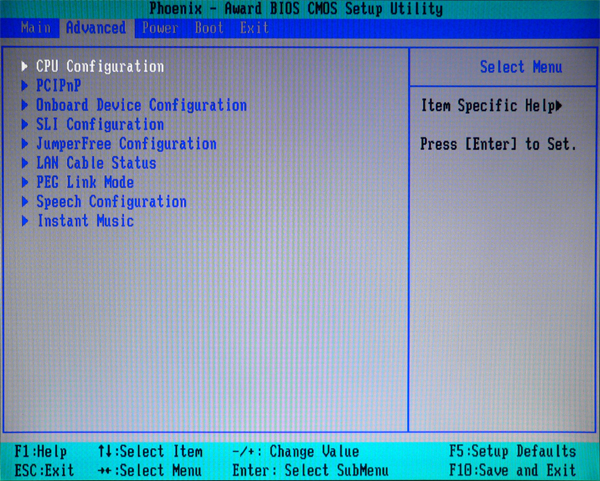Click the Select Menu heading

tap(521, 67)
